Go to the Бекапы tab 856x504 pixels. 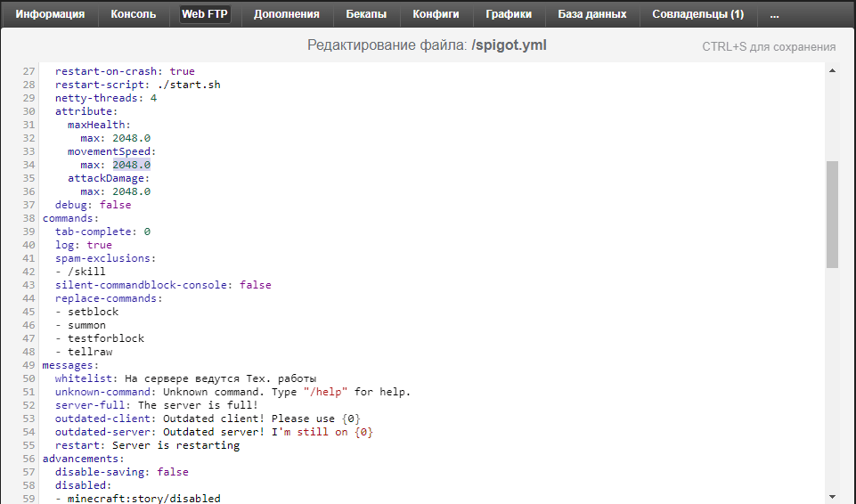(x=366, y=14)
